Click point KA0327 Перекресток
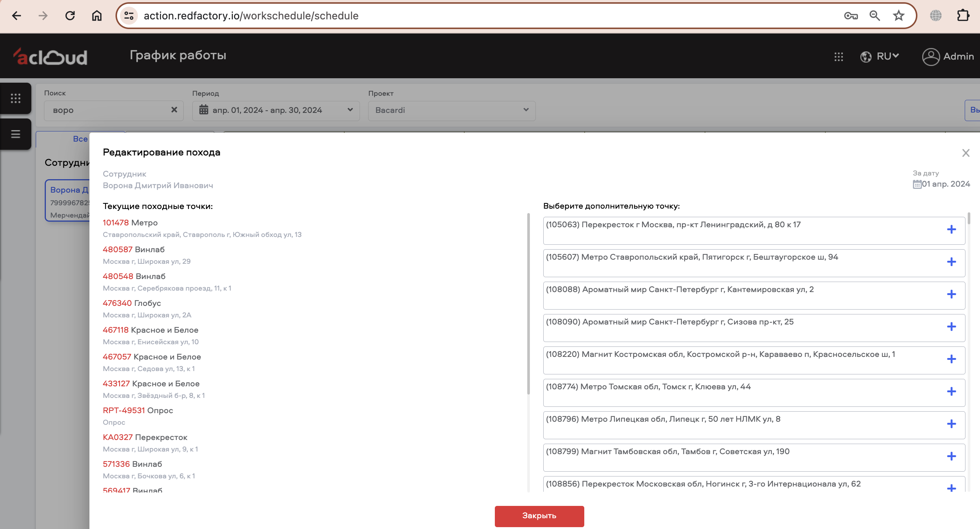Screen dimensions: 980x529 pyautogui.click(x=145, y=437)
